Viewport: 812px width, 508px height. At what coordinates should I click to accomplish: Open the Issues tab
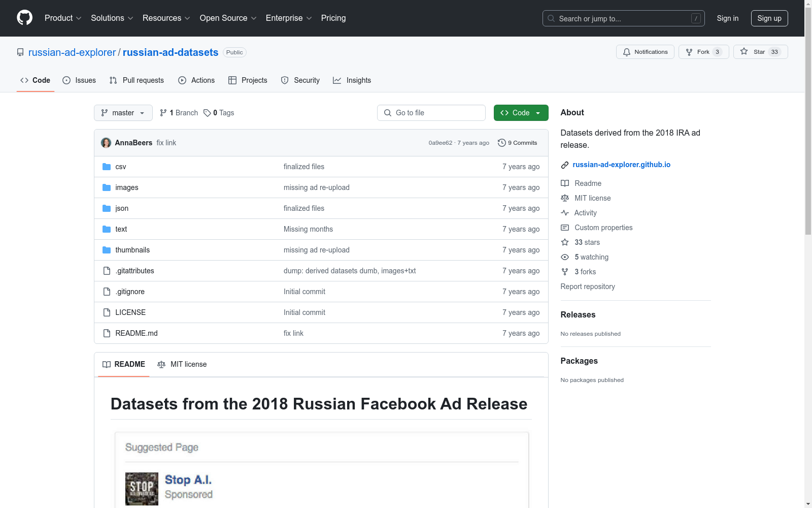pyautogui.click(x=79, y=80)
